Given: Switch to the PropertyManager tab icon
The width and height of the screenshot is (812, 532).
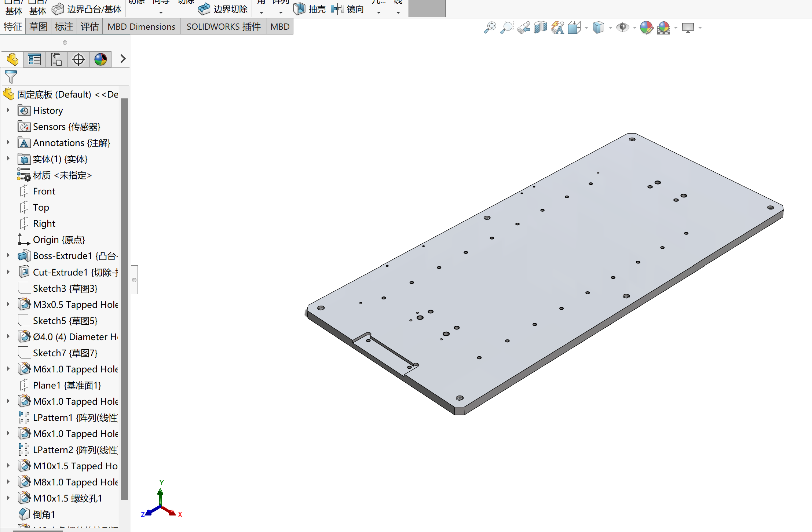Looking at the screenshot, I should coord(34,59).
